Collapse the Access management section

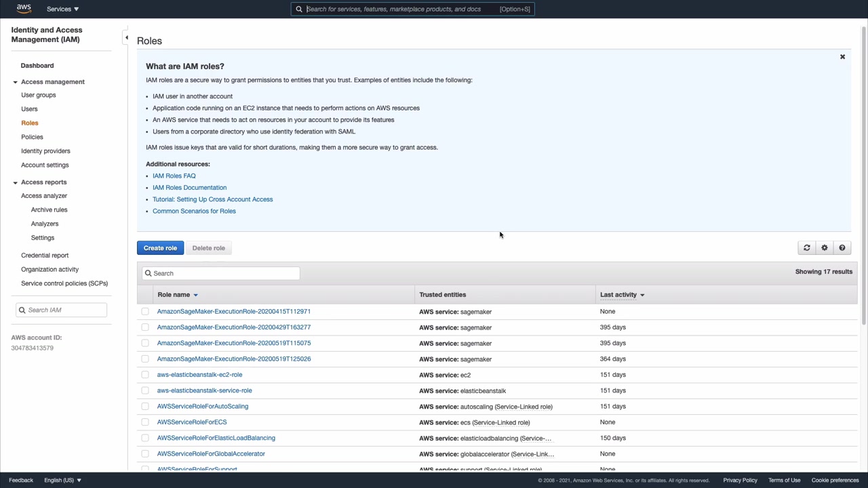[x=15, y=82]
